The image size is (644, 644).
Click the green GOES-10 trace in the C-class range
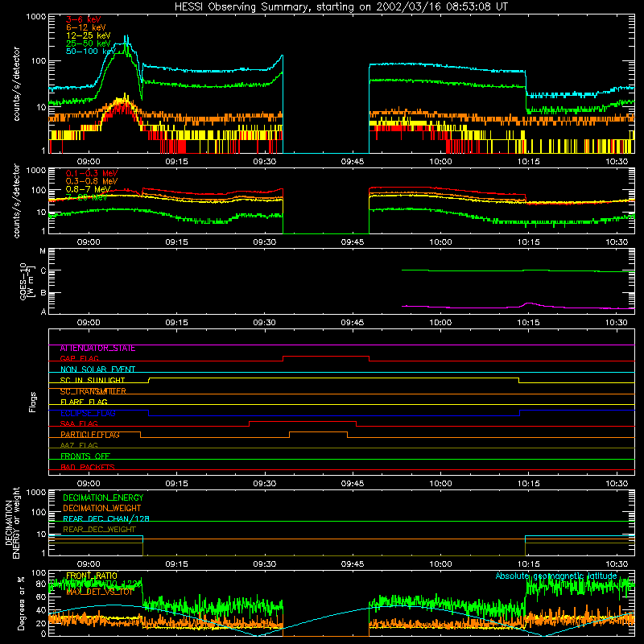[x=518, y=270]
